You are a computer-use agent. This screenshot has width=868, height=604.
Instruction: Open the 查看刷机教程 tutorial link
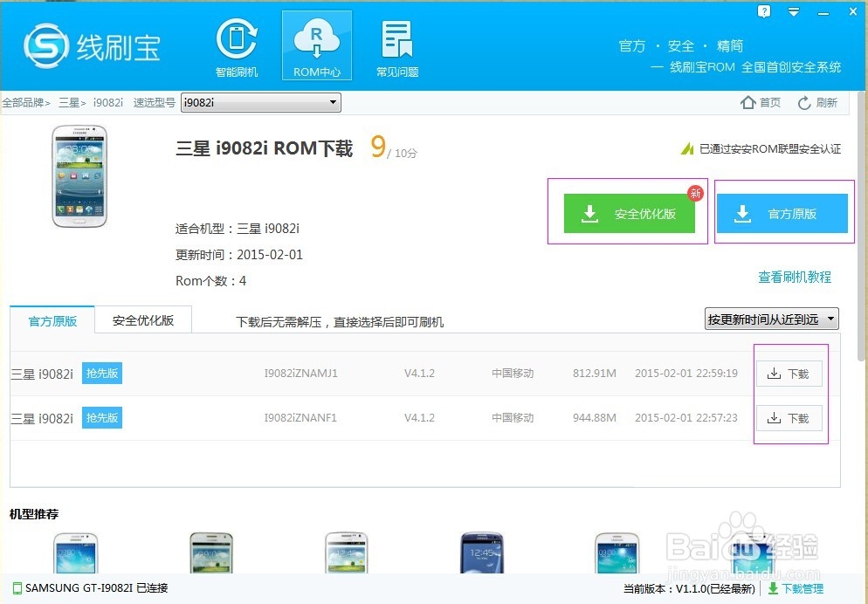click(795, 277)
